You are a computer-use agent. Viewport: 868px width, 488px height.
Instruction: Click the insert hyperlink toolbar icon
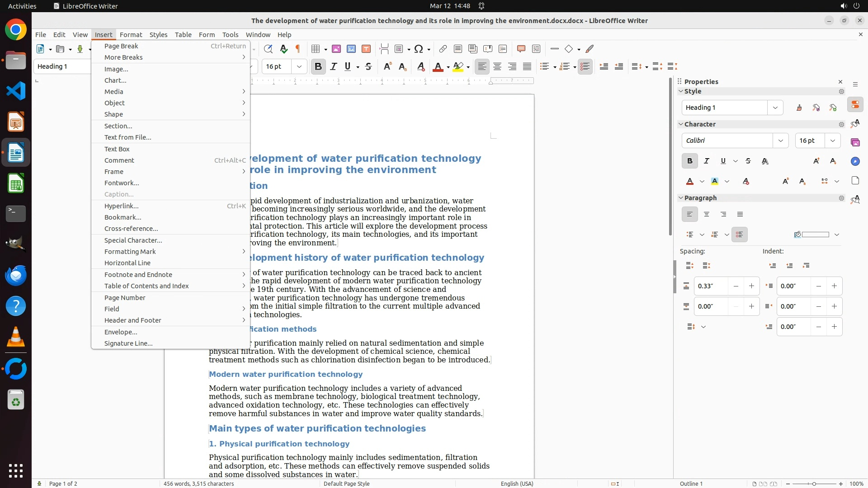[x=443, y=49]
